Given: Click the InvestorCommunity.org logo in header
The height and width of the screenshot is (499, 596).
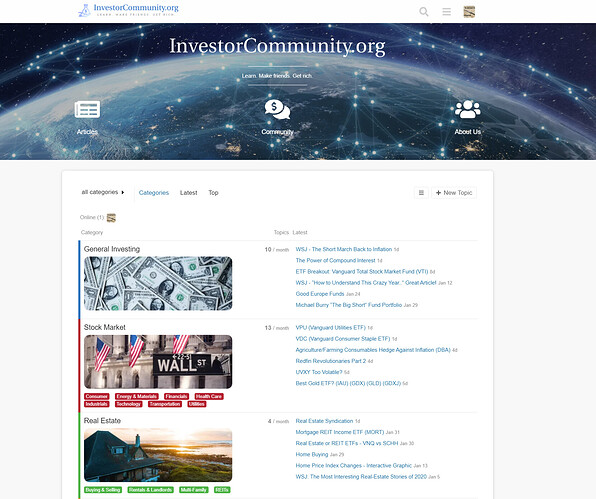Looking at the screenshot, I should 128,10.
